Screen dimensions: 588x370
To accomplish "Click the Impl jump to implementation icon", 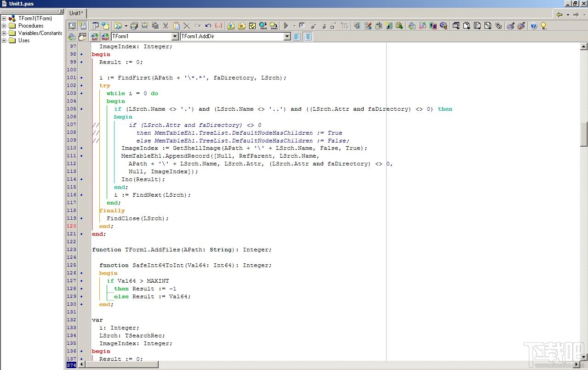I will (x=105, y=37).
